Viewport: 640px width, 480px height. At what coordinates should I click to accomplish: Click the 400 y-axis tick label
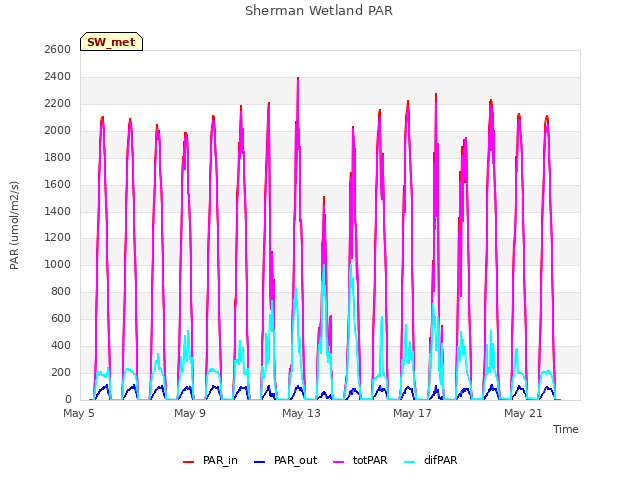point(61,345)
